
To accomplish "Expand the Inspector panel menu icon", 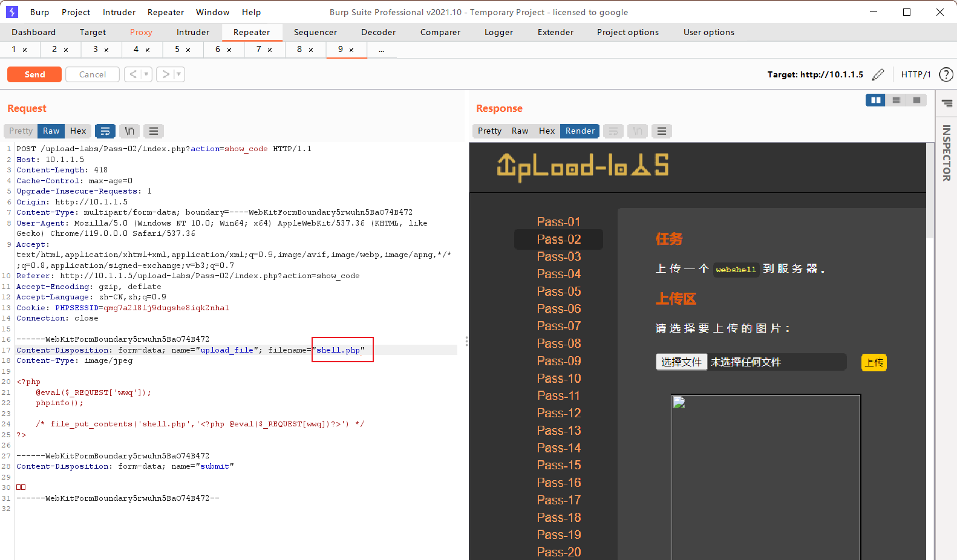I will 947,103.
